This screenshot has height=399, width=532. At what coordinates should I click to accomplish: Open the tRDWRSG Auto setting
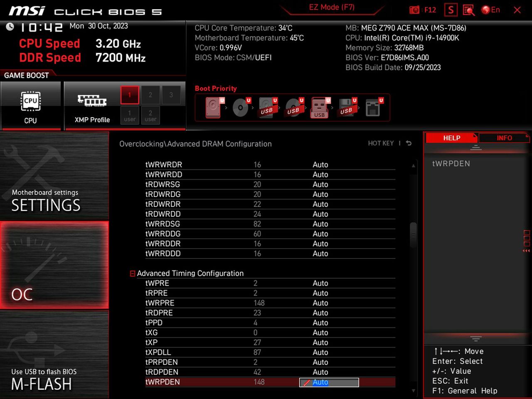coord(320,185)
